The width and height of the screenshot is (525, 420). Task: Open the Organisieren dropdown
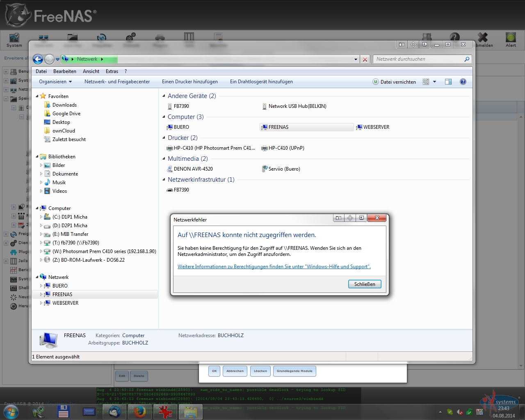click(55, 82)
